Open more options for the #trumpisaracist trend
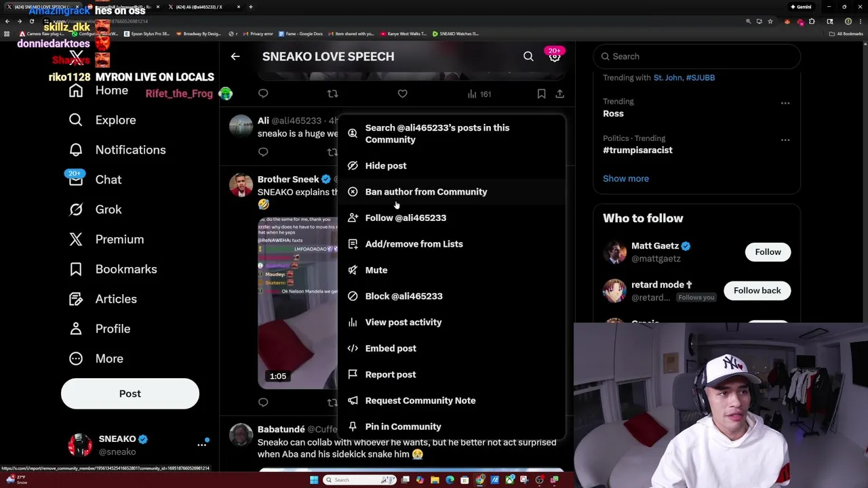868x488 pixels. (x=785, y=140)
